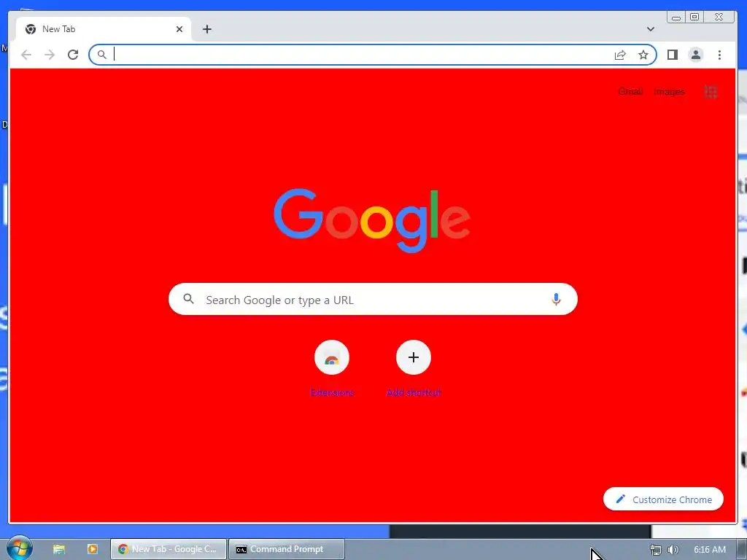Click the Add shortcut plus tile
The height and width of the screenshot is (560, 747).
point(414,357)
